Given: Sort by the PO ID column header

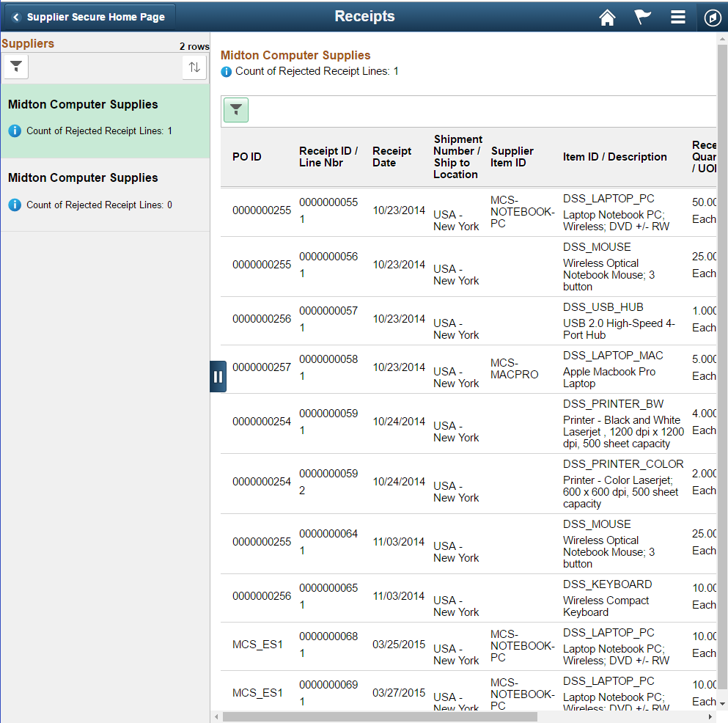Looking at the screenshot, I should click(247, 157).
